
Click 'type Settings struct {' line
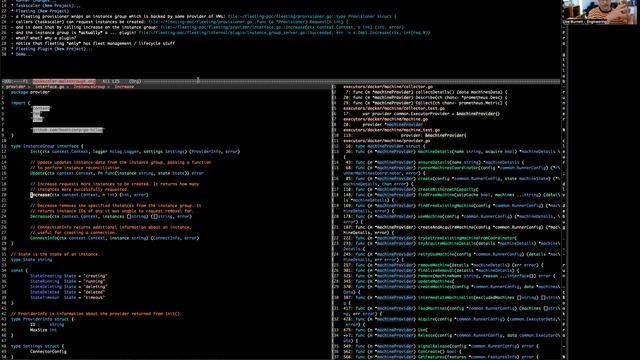(38, 346)
